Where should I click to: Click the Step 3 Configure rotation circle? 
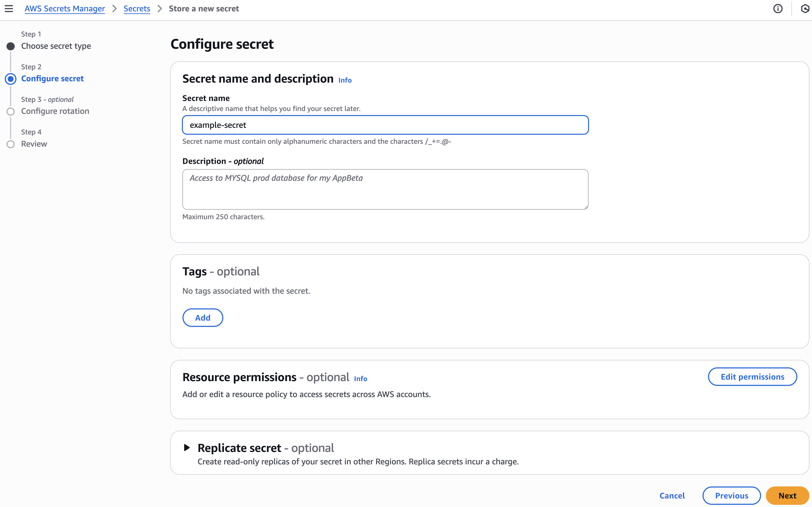click(x=11, y=111)
